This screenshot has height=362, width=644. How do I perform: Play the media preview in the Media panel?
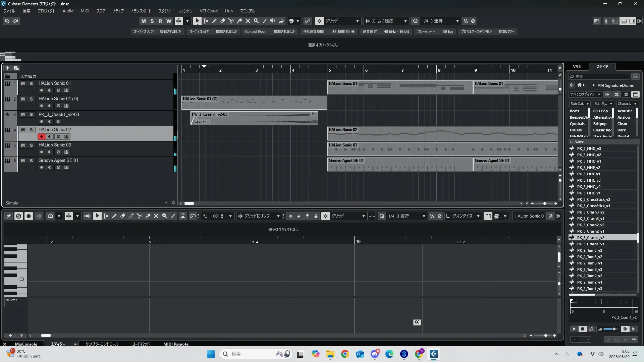(x=574, y=329)
